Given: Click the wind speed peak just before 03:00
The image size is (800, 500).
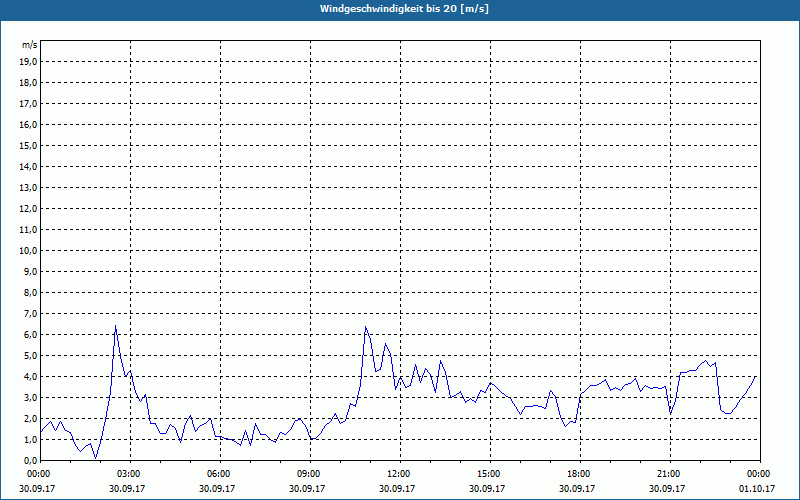Looking at the screenshot, I should pos(115,326).
